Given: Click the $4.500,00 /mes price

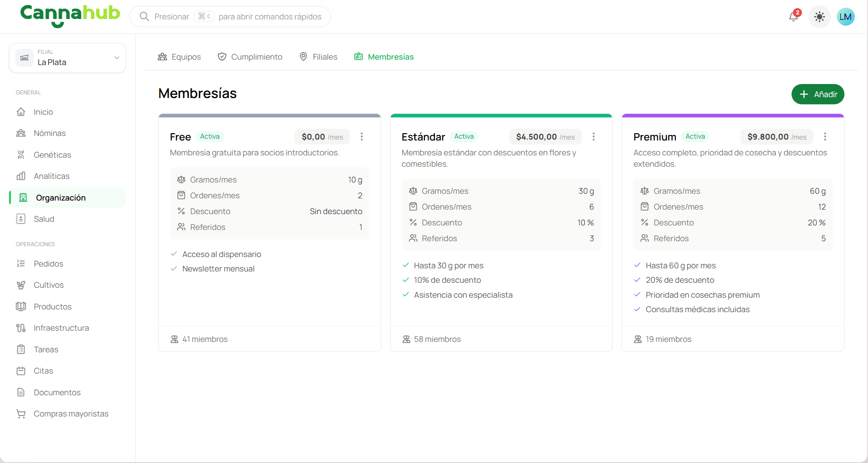Looking at the screenshot, I should [x=545, y=137].
